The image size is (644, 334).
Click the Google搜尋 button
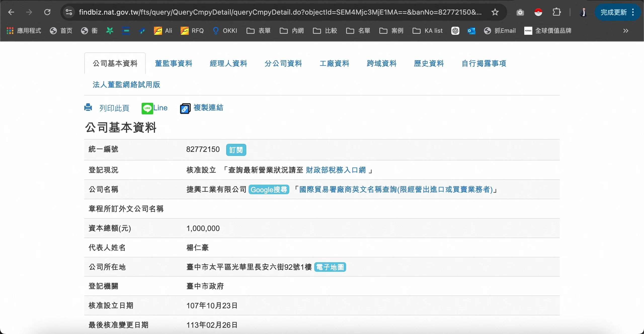coord(269,189)
